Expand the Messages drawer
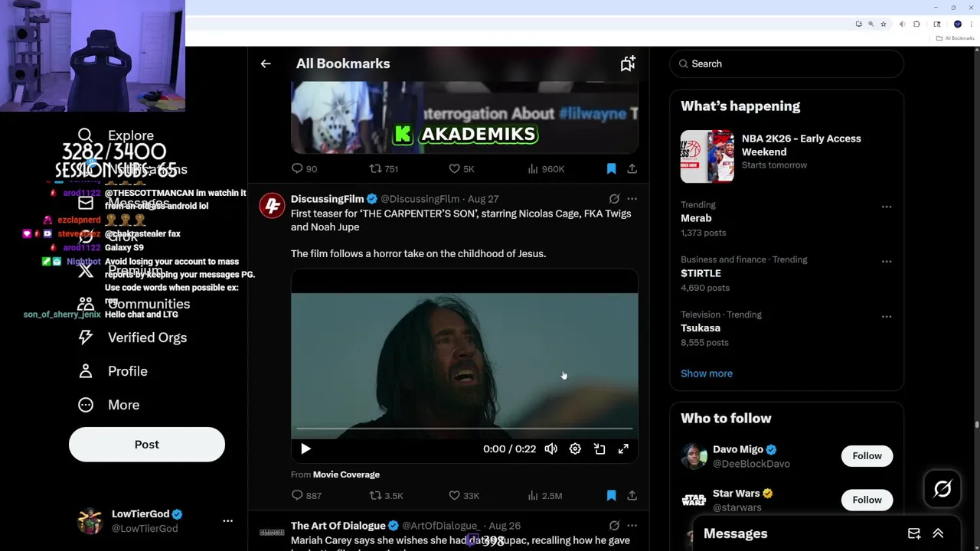Screen dimensions: 980x551 click(938, 533)
